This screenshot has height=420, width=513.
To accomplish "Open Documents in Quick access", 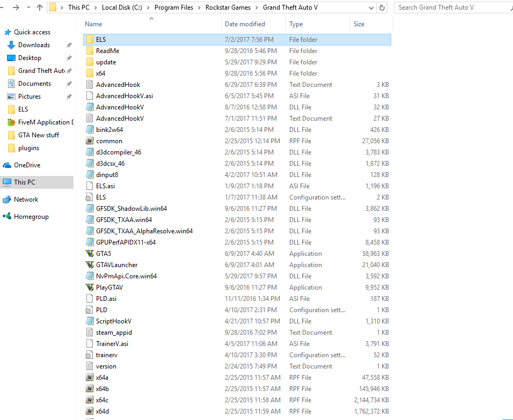I will [34, 84].
